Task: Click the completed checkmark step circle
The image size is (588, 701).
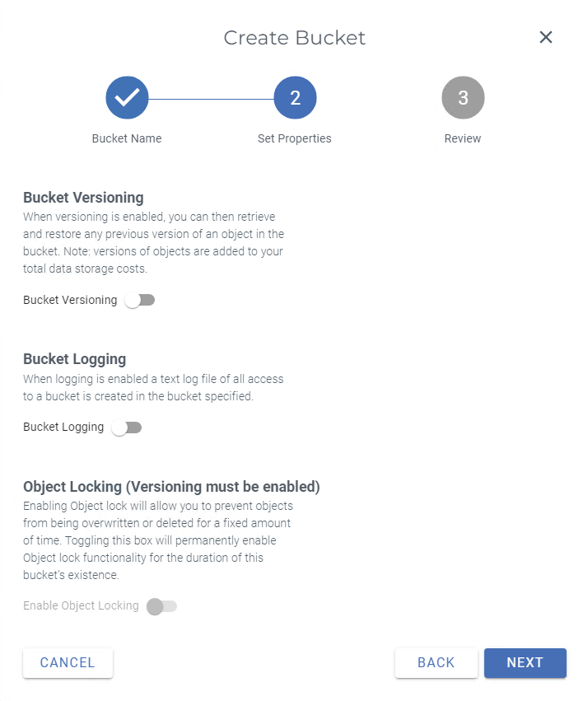Action: pos(127,99)
